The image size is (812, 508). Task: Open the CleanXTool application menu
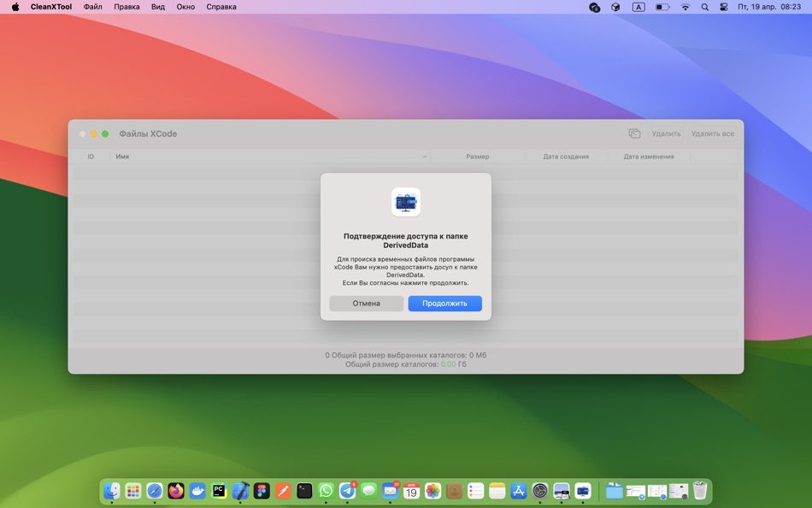tap(51, 7)
